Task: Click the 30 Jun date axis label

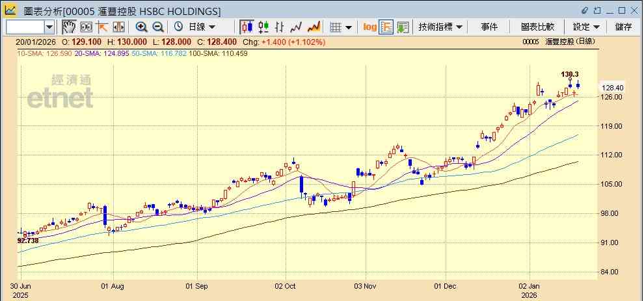Action: 20,286
